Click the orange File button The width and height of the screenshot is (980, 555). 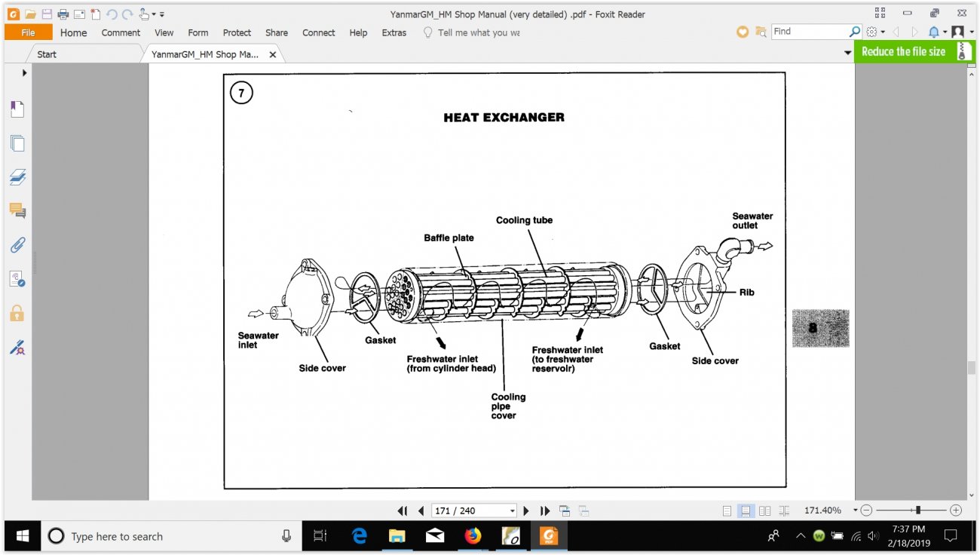pyautogui.click(x=28, y=32)
